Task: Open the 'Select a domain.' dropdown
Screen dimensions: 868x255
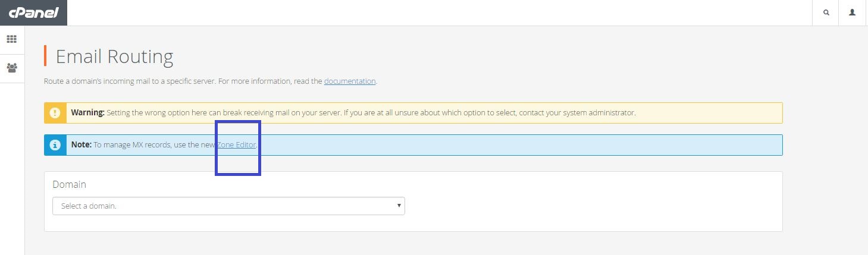Action: (228, 206)
